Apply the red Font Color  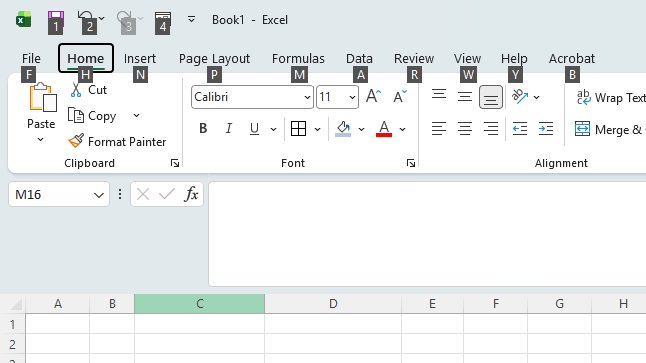coord(384,129)
